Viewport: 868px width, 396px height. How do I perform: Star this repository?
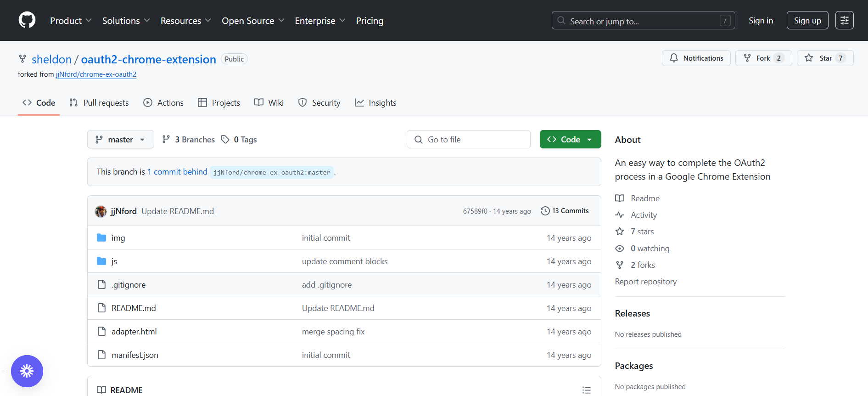[x=825, y=58]
